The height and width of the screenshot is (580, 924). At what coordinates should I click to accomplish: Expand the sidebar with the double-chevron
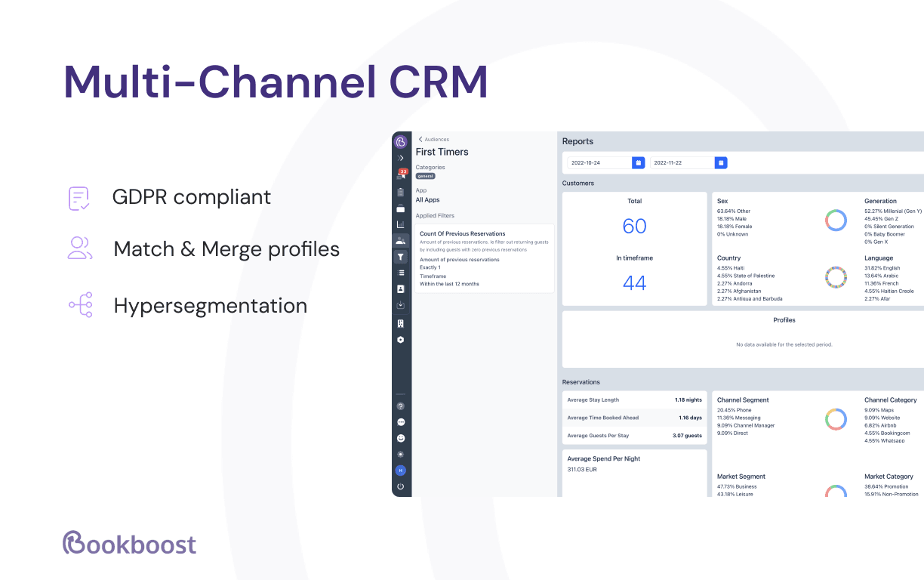[x=401, y=159]
